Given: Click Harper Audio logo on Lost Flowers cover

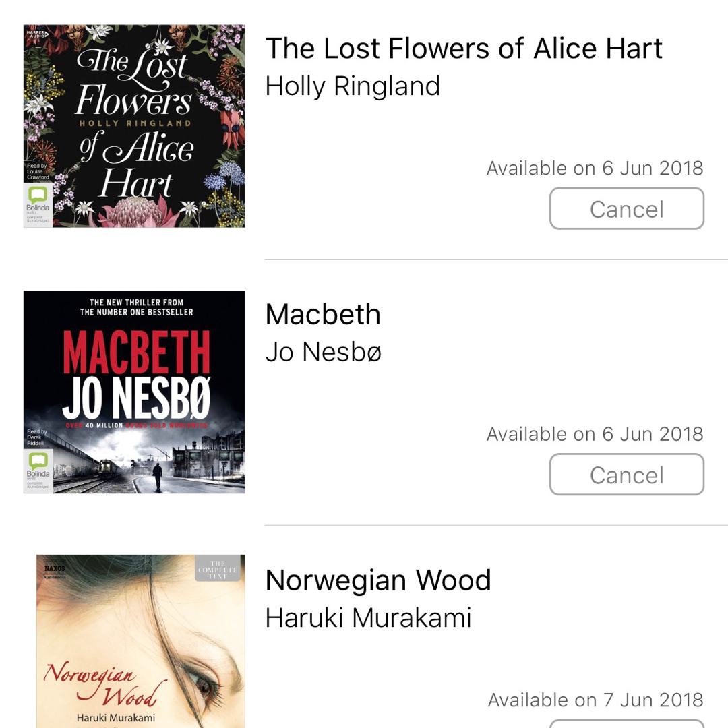Looking at the screenshot, I should tap(37, 34).
